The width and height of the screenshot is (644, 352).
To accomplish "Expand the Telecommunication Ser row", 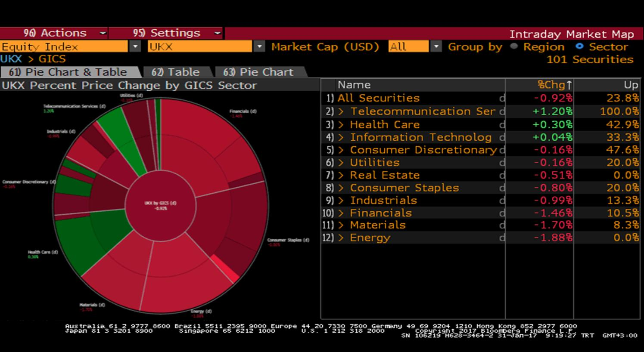I will [341, 111].
